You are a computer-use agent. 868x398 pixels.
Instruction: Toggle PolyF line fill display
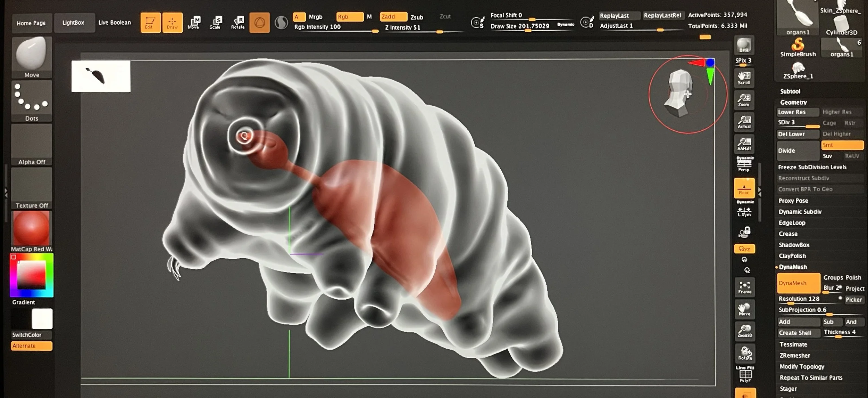[x=745, y=374]
